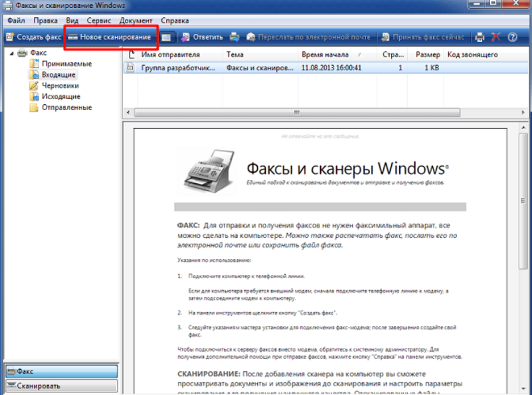Open the Документ menu
Image resolution: width=532 pixels, height=395 pixels.
coord(135,21)
